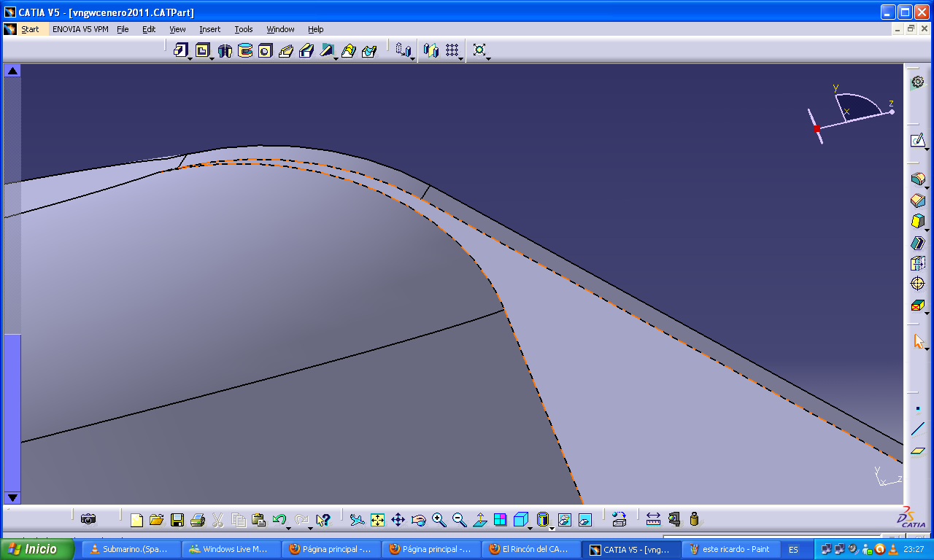Viewport: 934px width, 560px height.
Task: Click the Part Design workbench gear icon
Action: coord(918,82)
